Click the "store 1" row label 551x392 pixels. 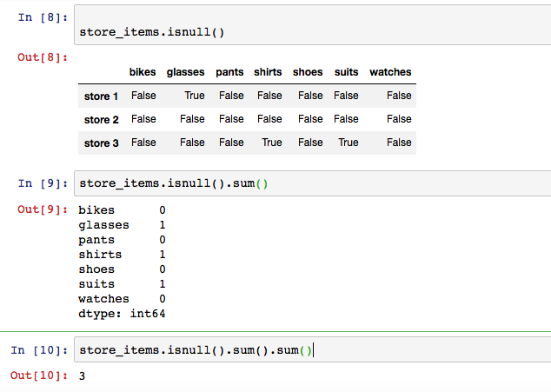[x=101, y=96]
